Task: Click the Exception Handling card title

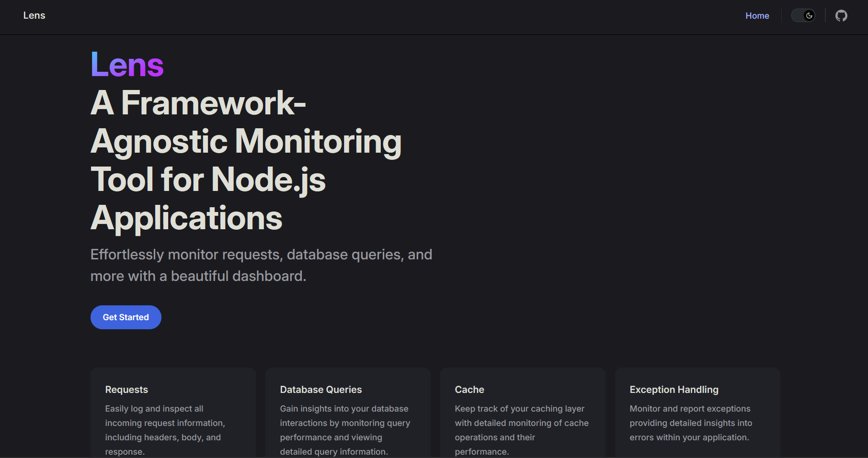Action: [x=674, y=390]
